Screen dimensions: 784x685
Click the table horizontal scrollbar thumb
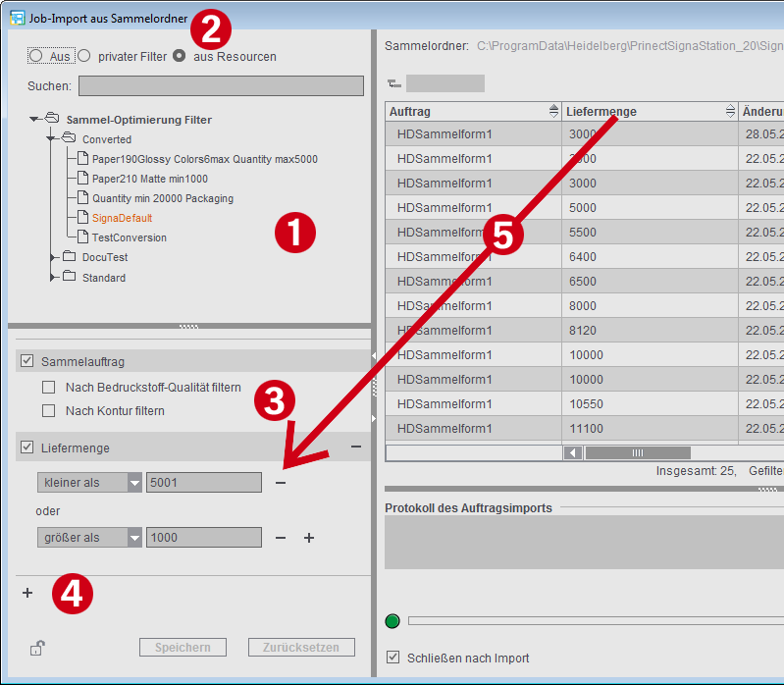coord(638,453)
